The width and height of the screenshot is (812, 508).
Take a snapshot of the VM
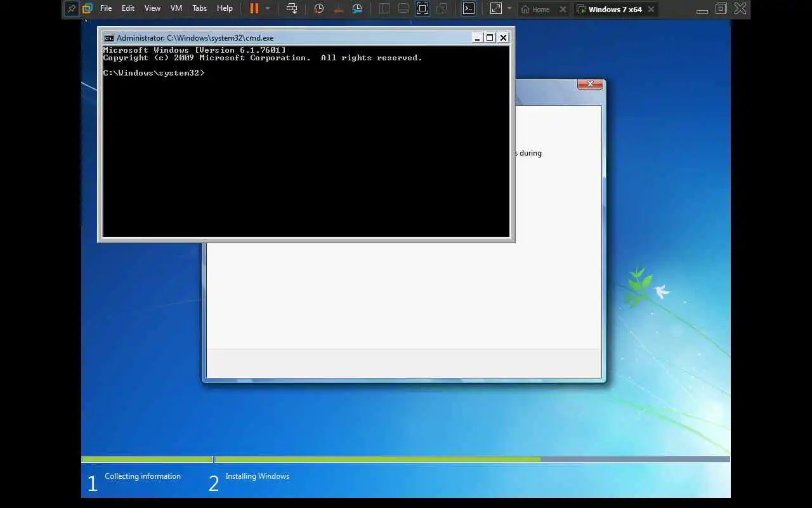point(319,9)
